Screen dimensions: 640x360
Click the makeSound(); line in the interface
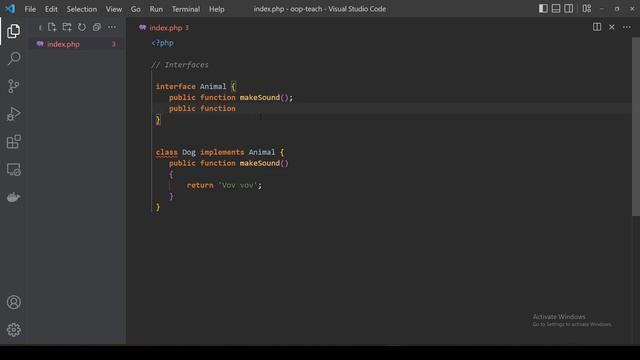pos(231,98)
